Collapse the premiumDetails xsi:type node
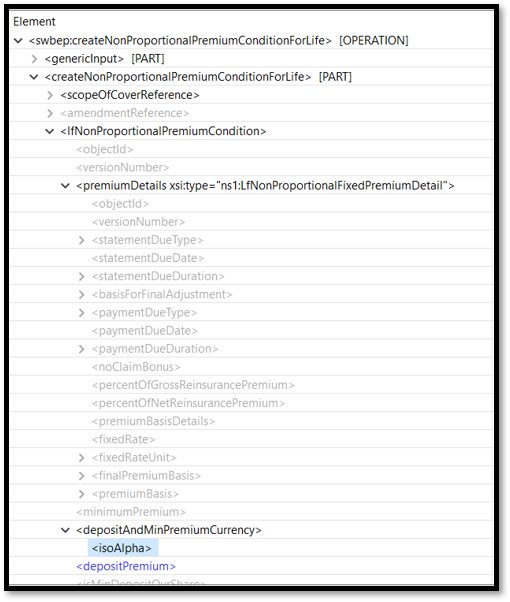The image size is (510, 602). 65,186
